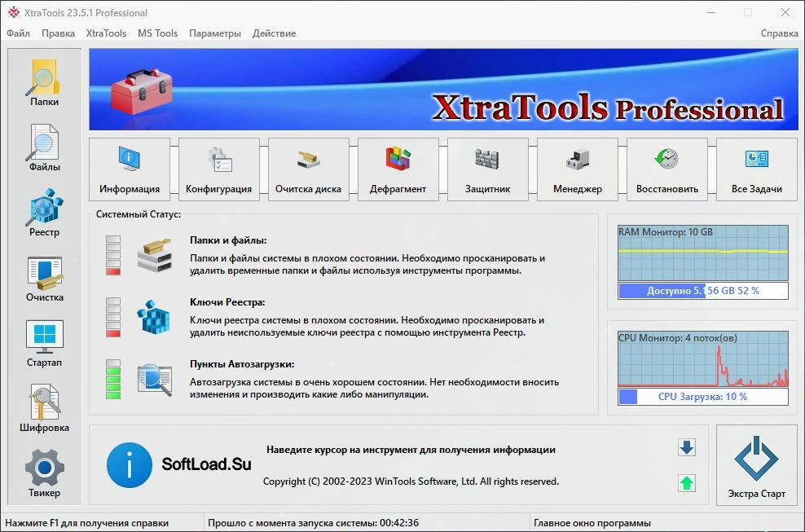Click the Ключи Реестра heading
The width and height of the screenshot is (805, 532).
[227, 302]
